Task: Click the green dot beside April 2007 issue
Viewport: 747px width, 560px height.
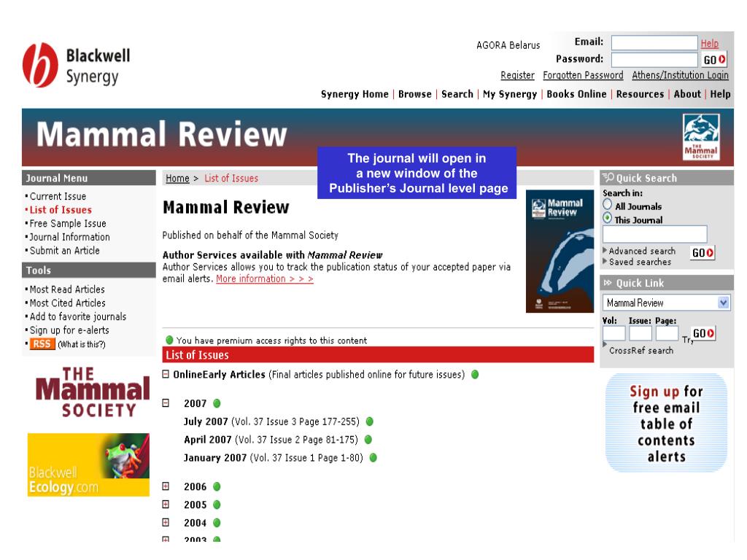Action: pos(368,440)
